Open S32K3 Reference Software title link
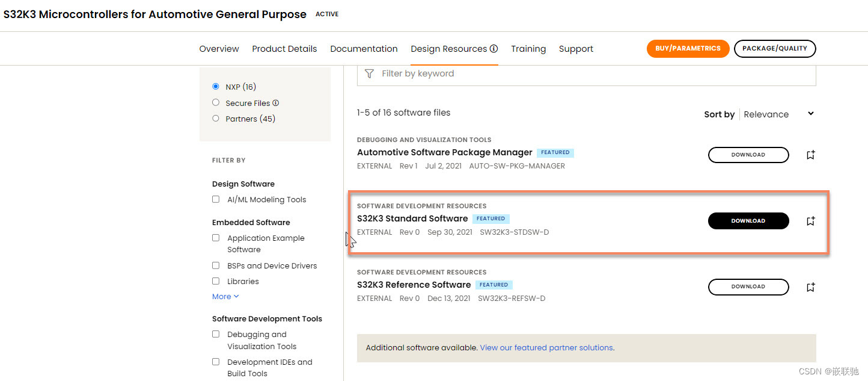 click(414, 285)
